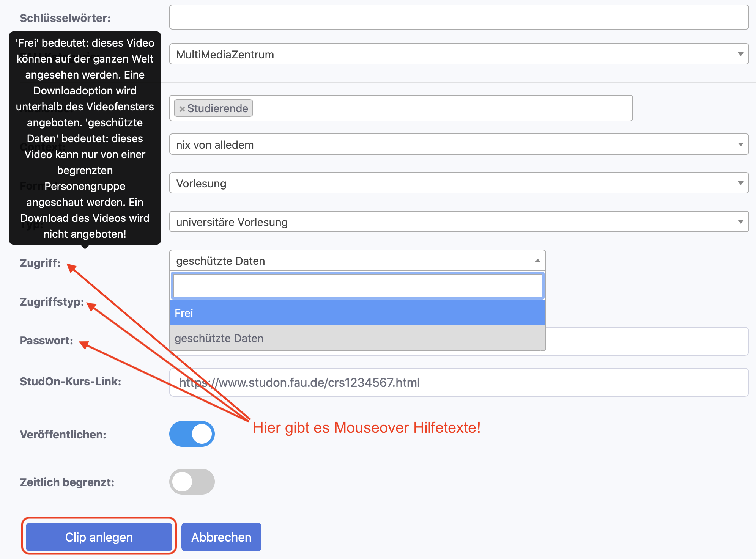This screenshot has width=756, height=559.
Task: Click the Zugriffstyp label
Action: click(x=52, y=302)
